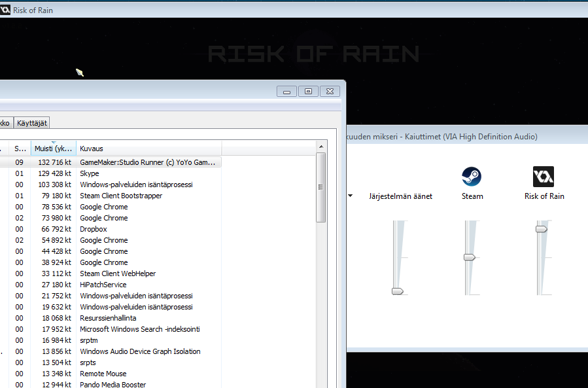Image resolution: width=588 pixels, height=388 pixels.
Task: Sort by the S... column header
Action: pyautogui.click(x=20, y=149)
